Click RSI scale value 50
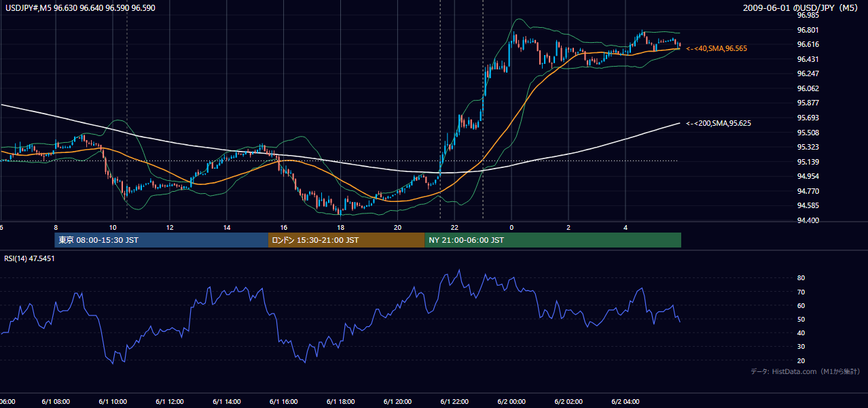The width and height of the screenshot is (868, 408). pos(801,319)
